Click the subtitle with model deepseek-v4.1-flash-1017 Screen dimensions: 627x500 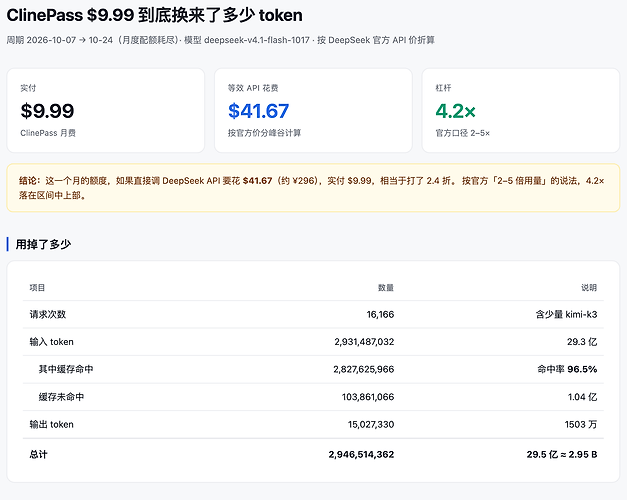(220, 40)
